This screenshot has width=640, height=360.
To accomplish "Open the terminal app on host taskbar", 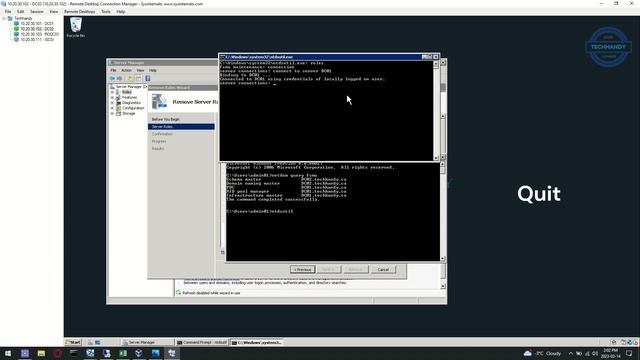I will [x=73, y=353].
